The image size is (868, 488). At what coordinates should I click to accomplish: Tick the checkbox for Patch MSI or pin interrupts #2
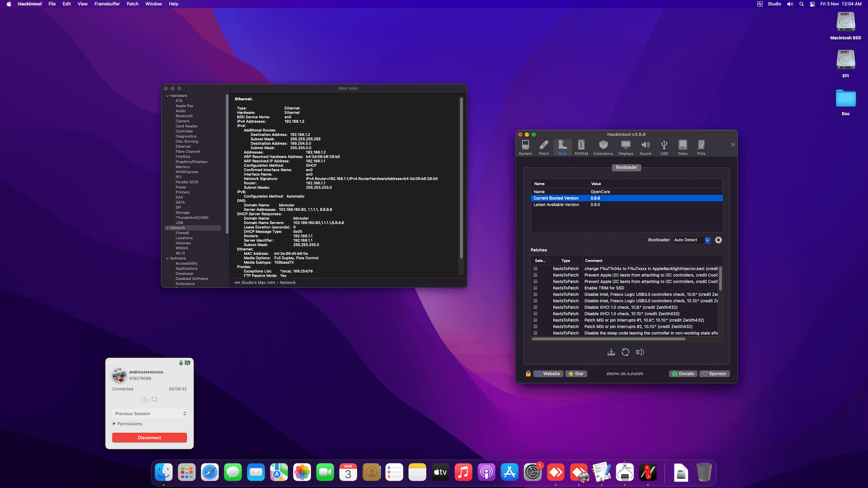pos(535,326)
